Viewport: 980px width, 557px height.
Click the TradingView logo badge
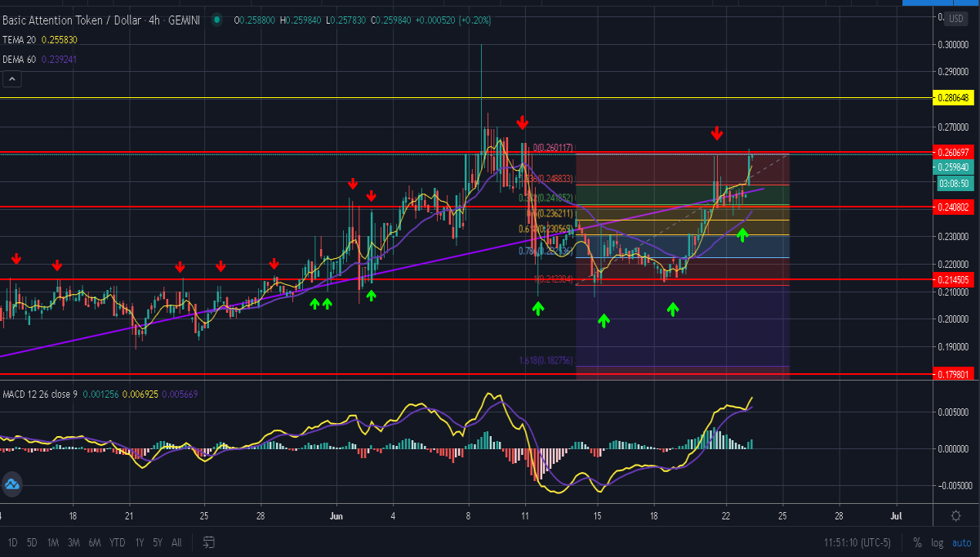pos(11,484)
